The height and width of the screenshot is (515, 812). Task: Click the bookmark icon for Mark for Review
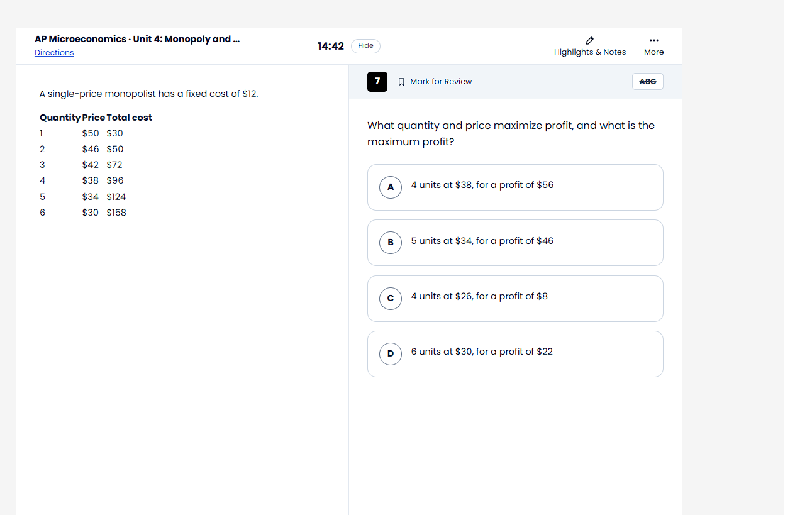401,82
